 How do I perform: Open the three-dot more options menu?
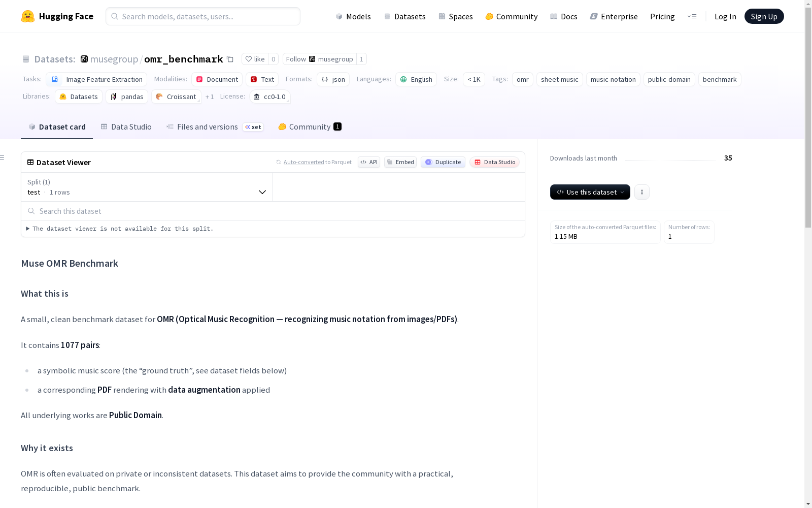coord(642,192)
